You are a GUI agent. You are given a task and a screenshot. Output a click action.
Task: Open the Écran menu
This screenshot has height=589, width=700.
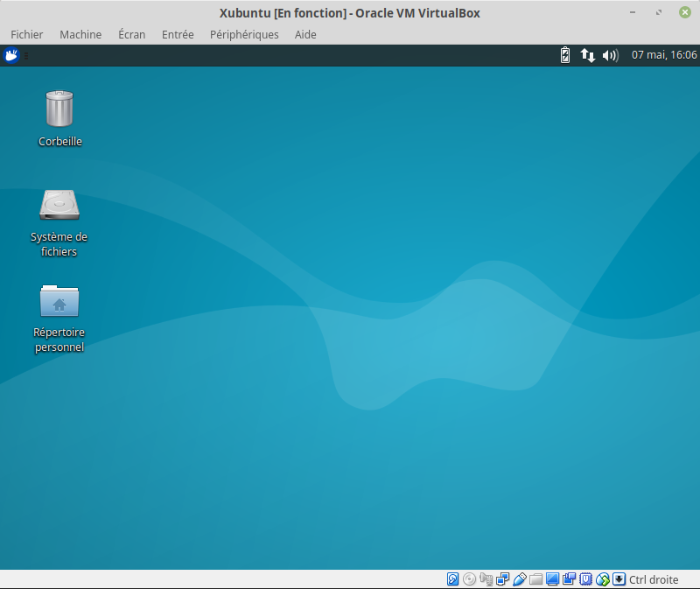pyautogui.click(x=131, y=34)
